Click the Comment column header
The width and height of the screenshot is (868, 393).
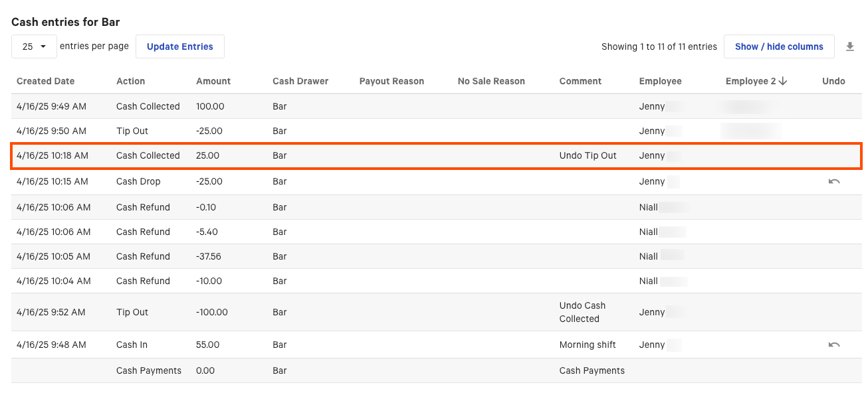580,81
